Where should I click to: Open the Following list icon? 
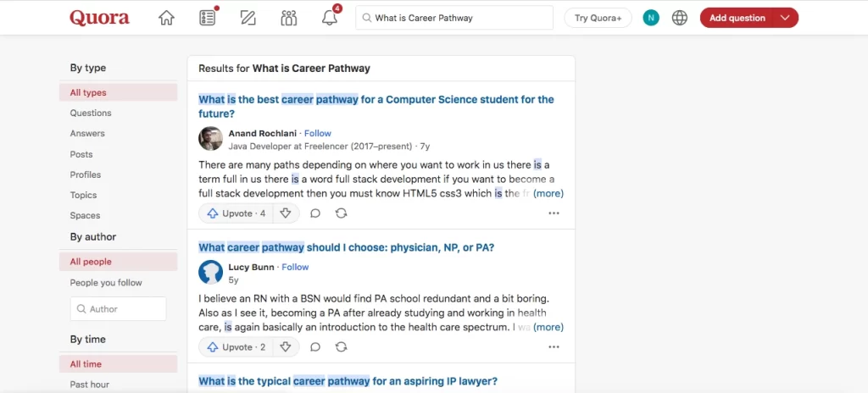click(x=207, y=18)
